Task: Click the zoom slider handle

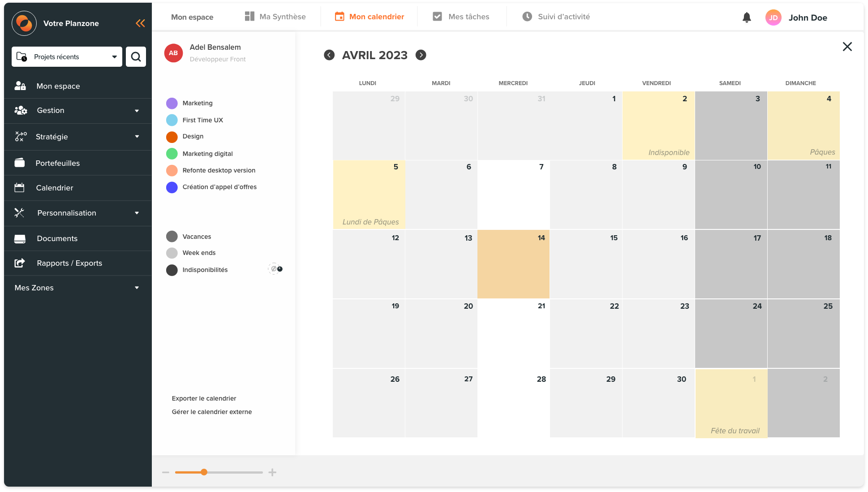Action: coord(204,472)
